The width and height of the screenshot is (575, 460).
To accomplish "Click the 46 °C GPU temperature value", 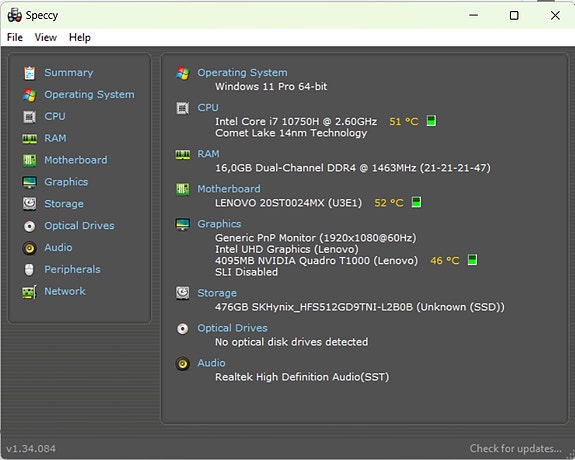I will click(x=445, y=261).
